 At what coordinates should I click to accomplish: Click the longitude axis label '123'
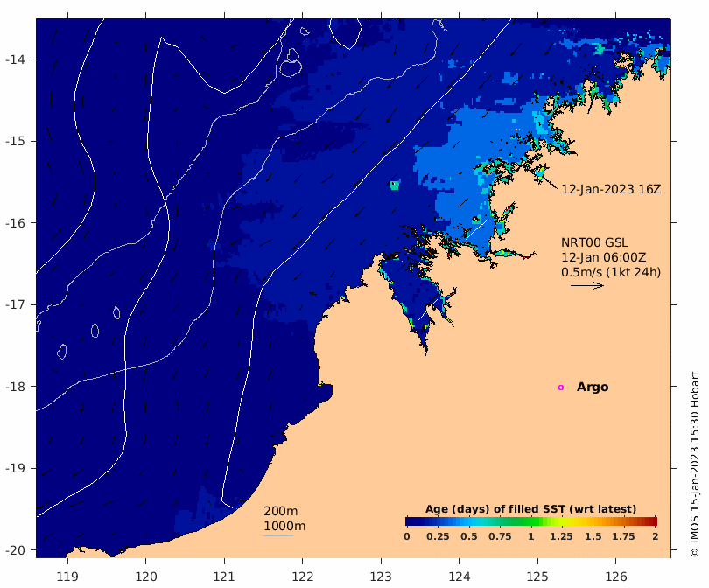tap(381, 577)
